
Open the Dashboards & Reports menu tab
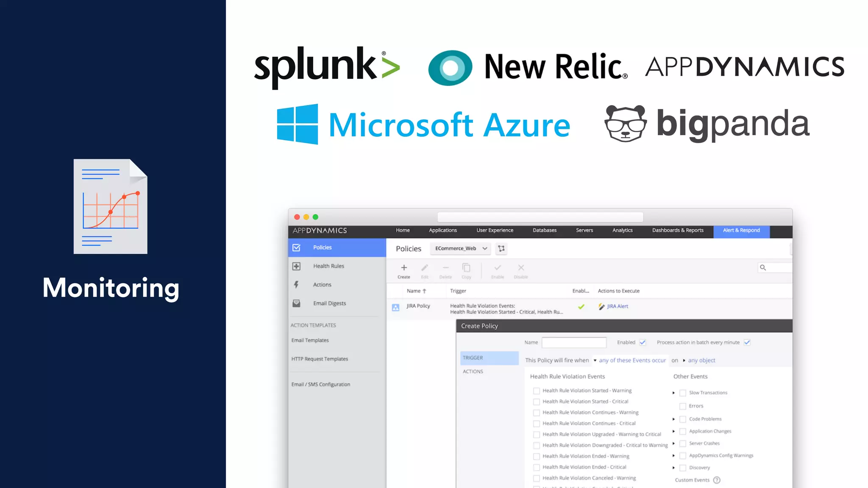[x=677, y=230]
